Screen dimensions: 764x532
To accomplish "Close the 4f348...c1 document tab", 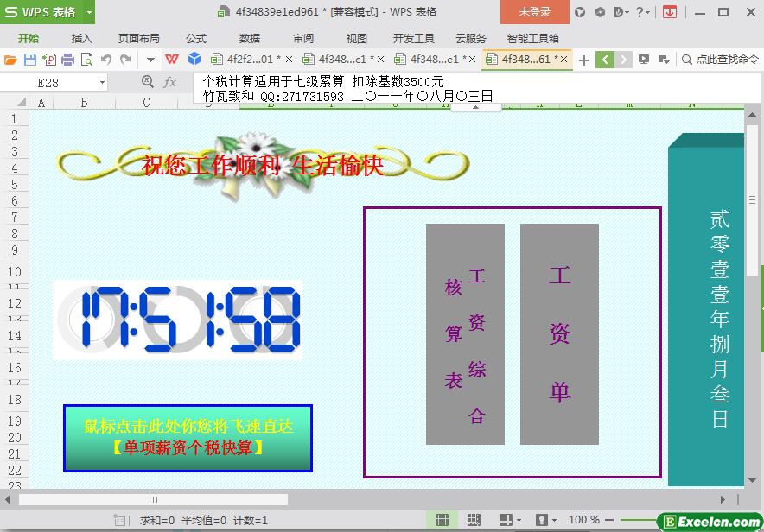I will [380, 60].
